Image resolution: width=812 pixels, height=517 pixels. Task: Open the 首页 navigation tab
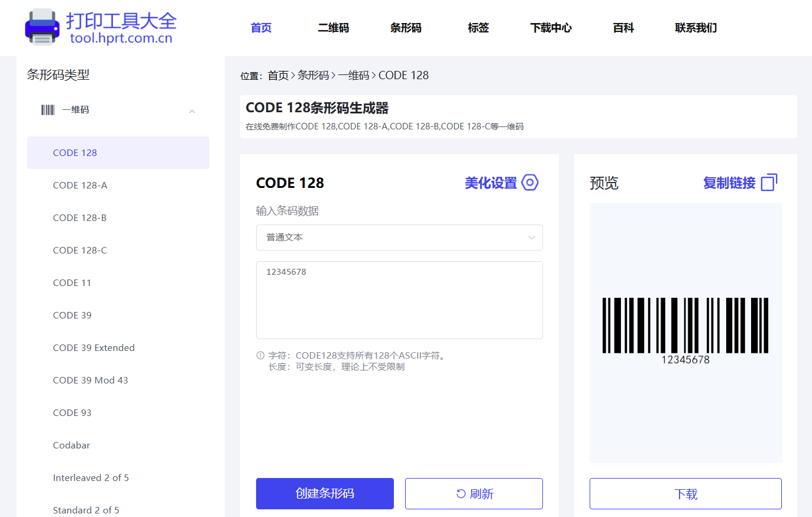point(261,28)
